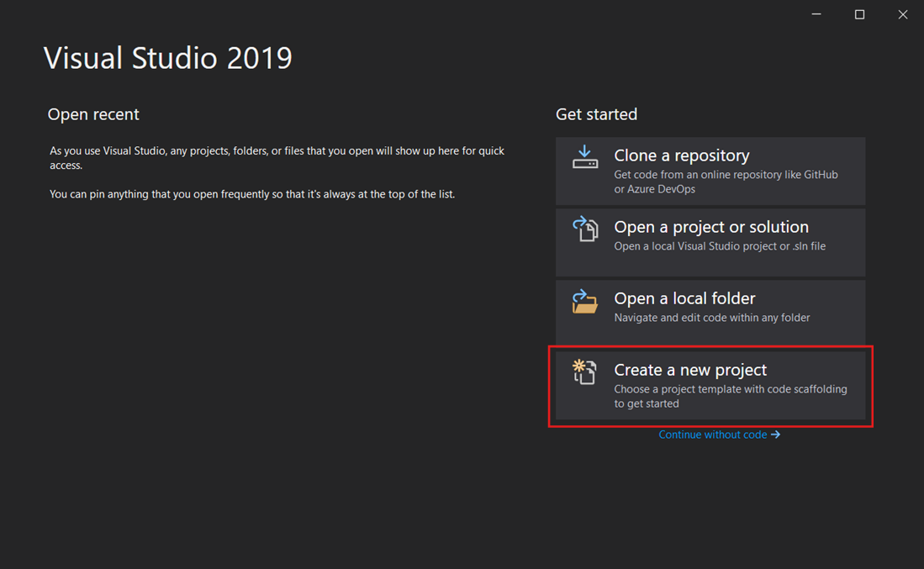Viewport: 924px width, 569px height.
Task: Follow the "Continue without code" link
Action: point(712,435)
